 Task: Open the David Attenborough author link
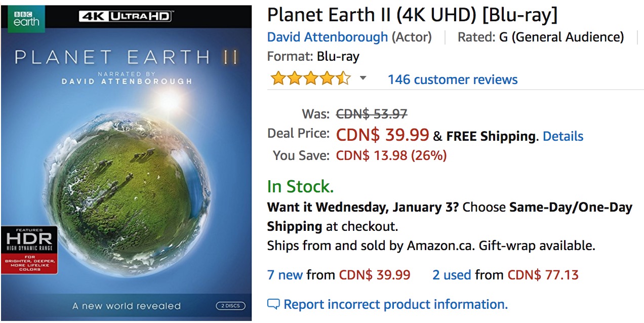click(x=328, y=37)
